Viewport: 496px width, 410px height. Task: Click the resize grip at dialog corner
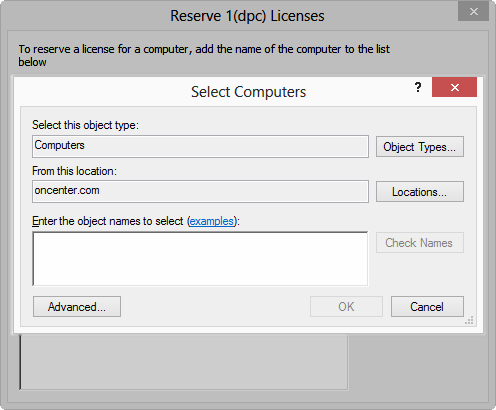[x=469, y=321]
